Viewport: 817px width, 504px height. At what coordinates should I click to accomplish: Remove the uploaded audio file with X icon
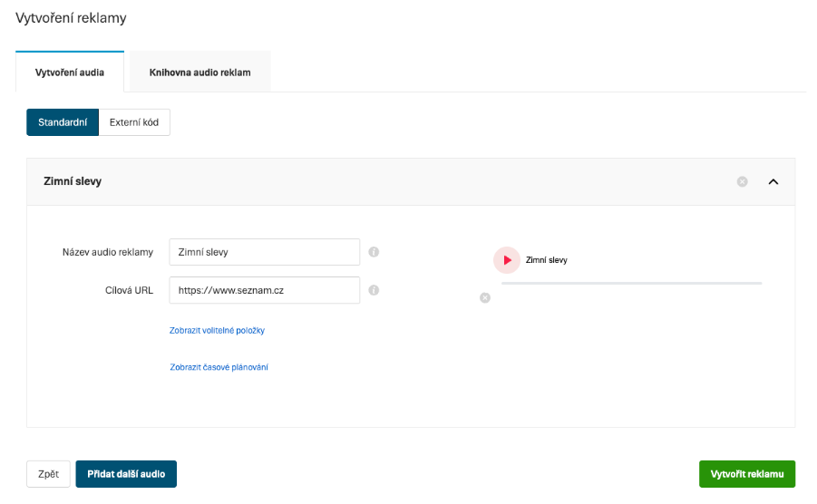pyautogui.click(x=485, y=297)
